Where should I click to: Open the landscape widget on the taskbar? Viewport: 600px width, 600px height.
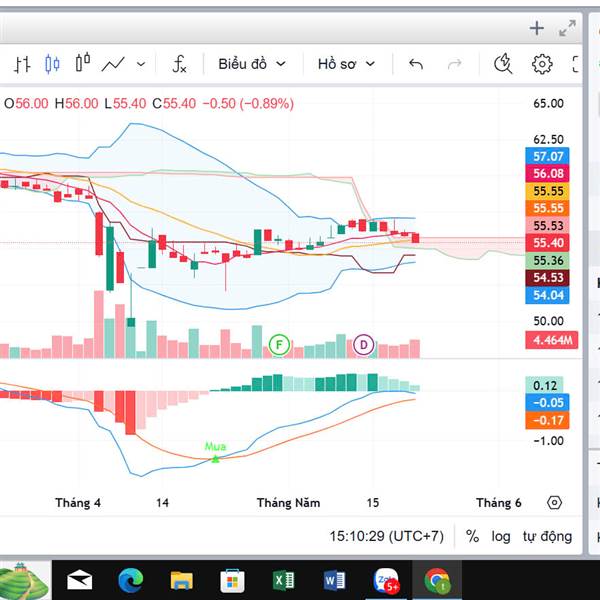24,580
